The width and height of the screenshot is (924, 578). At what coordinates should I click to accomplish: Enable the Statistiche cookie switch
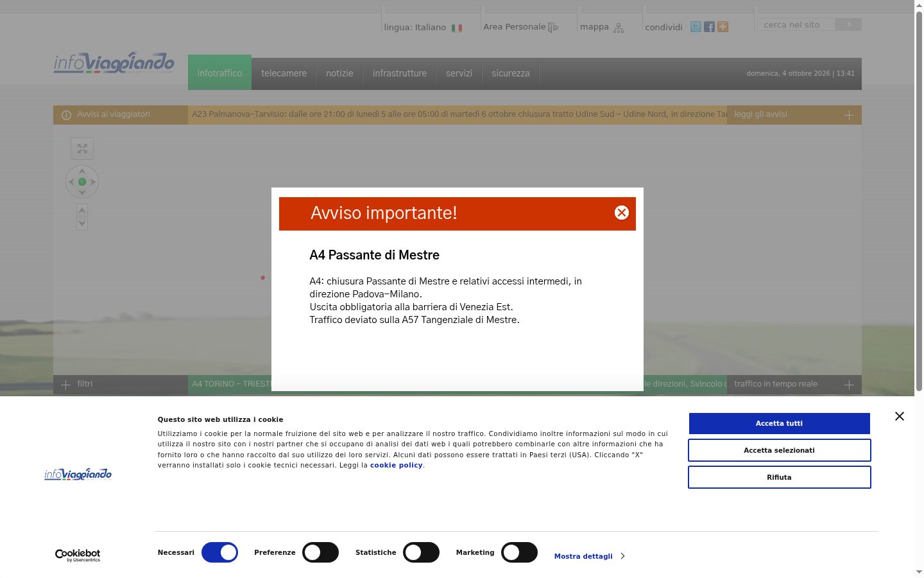421,552
